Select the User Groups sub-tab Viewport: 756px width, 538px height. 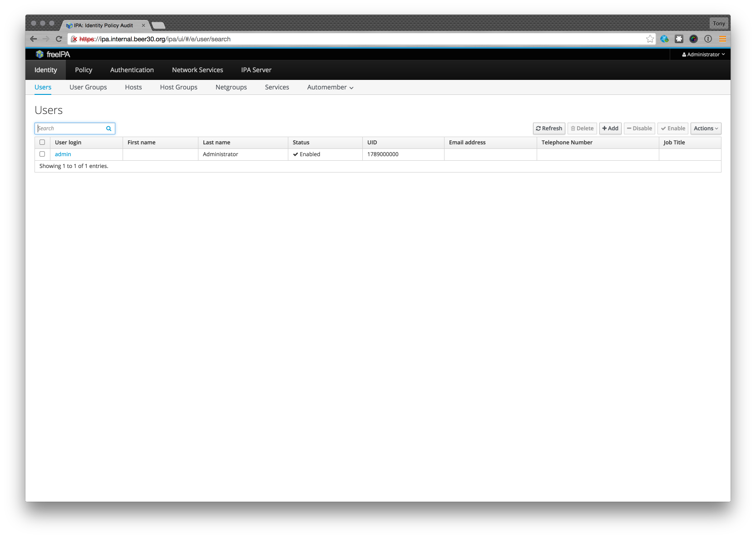tap(88, 87)
